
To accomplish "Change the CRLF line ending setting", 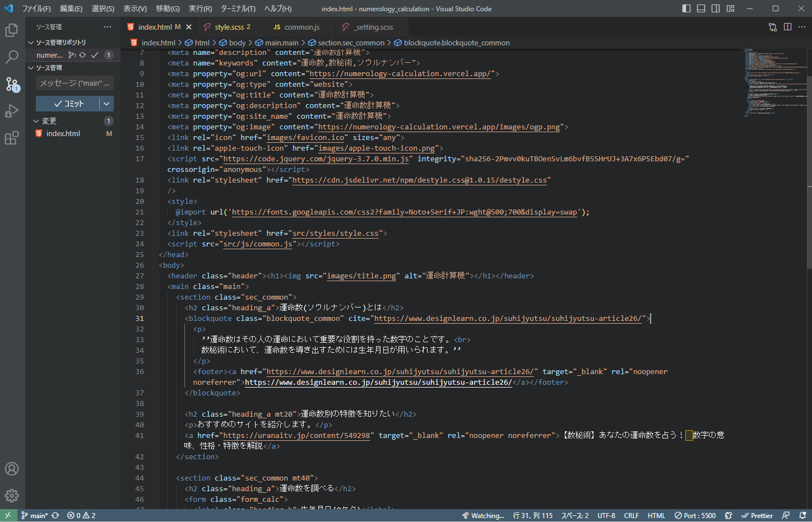I will tap(631, 515).
